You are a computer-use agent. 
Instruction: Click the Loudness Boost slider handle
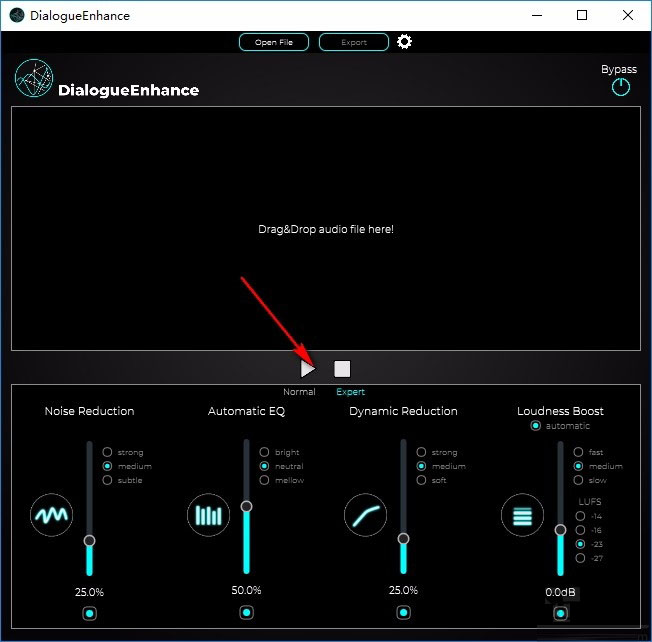pos(561,530)
